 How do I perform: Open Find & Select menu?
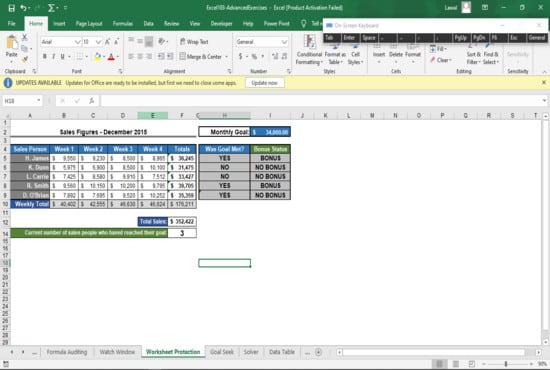point(491,54)
